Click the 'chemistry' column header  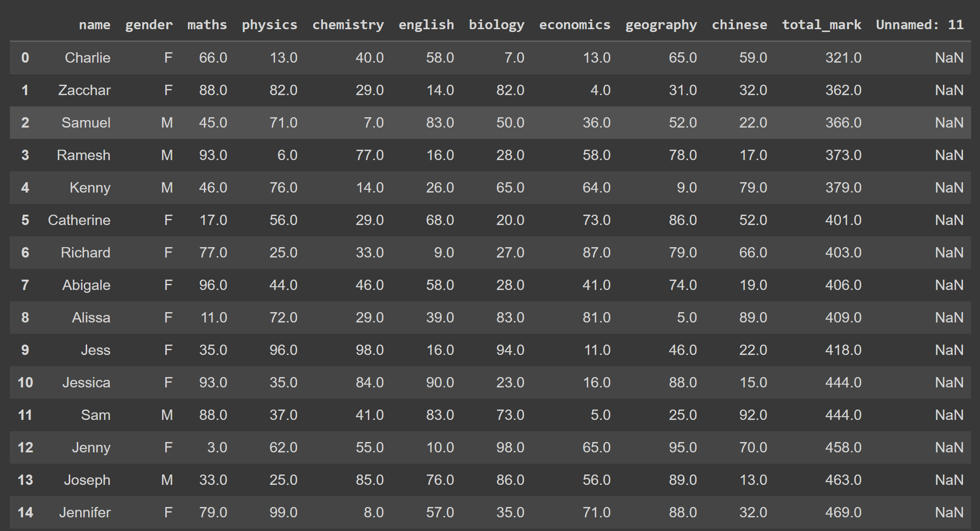[348, 25]
